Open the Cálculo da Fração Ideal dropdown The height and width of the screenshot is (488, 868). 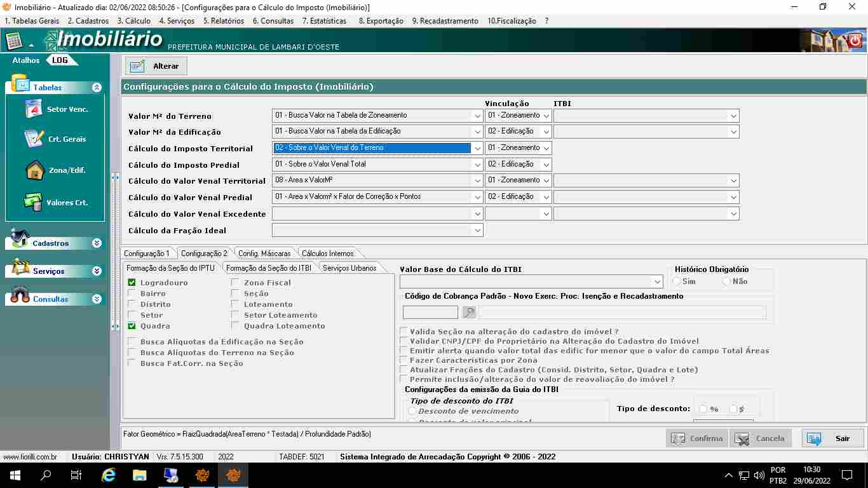pos(477,231)
